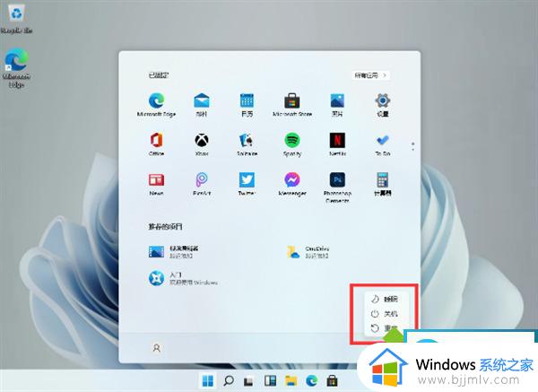Open the To Do app

383,144
